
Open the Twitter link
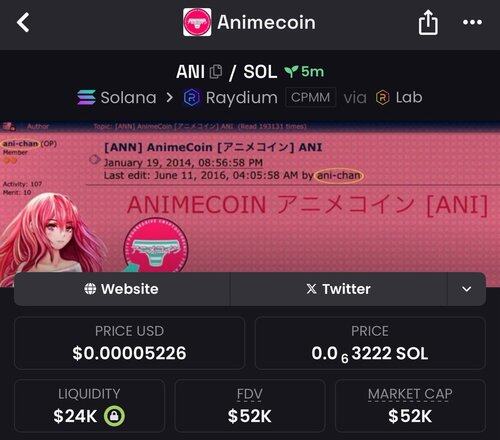point(338,289)
